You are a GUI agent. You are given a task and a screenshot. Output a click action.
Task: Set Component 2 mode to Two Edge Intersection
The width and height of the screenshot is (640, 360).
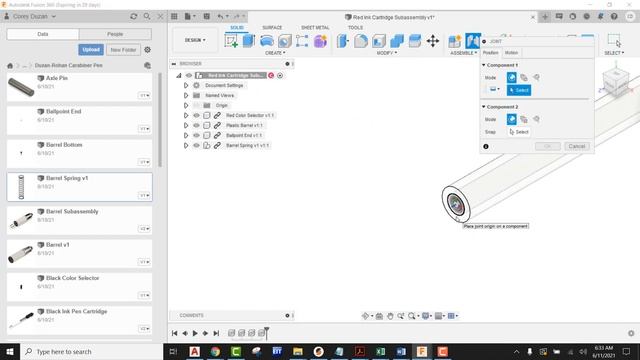(x=536, y=119)
